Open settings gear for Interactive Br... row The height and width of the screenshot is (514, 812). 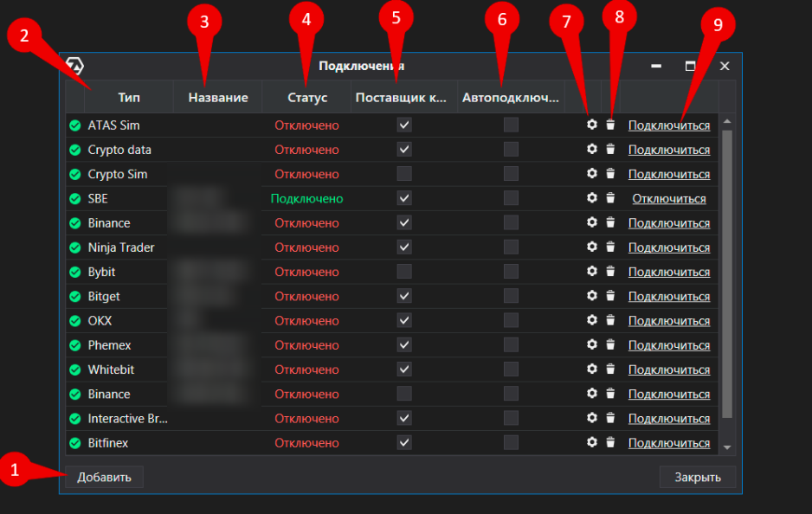592,418
